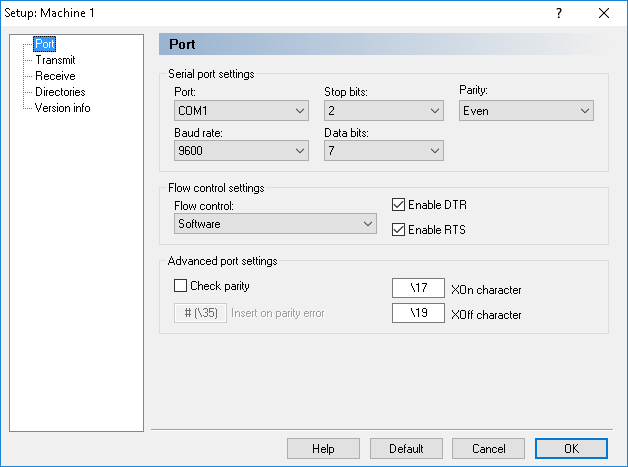
Task: Click the XOn character input field
Action: pyautogui.click(x=418, y=290)
